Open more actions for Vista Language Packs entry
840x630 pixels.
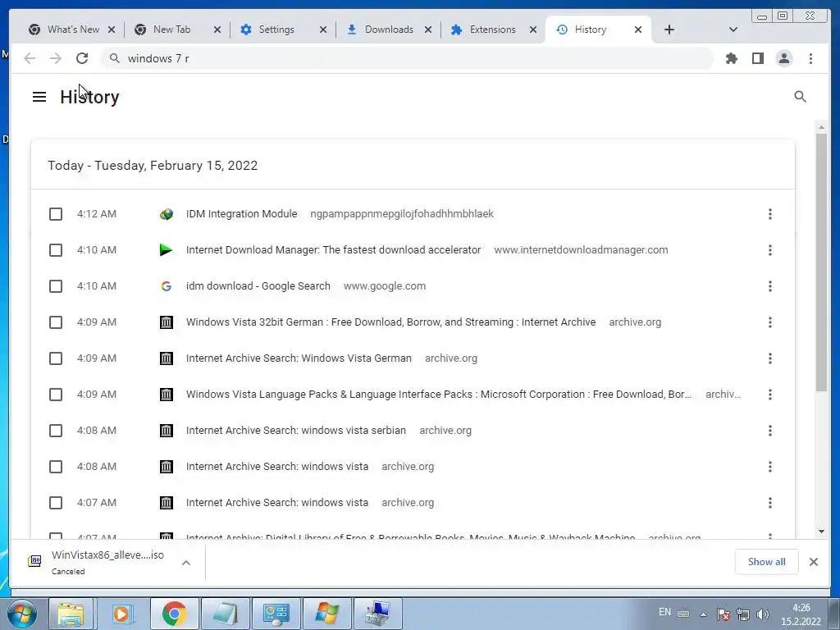(x=769, y=395)
